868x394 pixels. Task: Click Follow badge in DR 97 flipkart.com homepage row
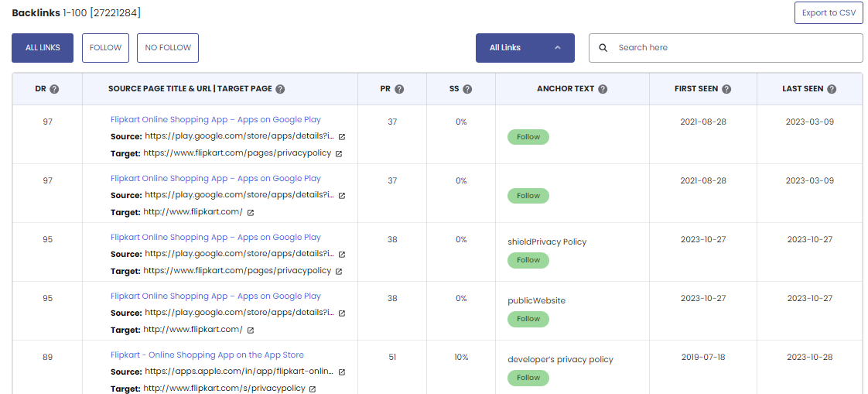pyautogui.click(x=528, y=196)
